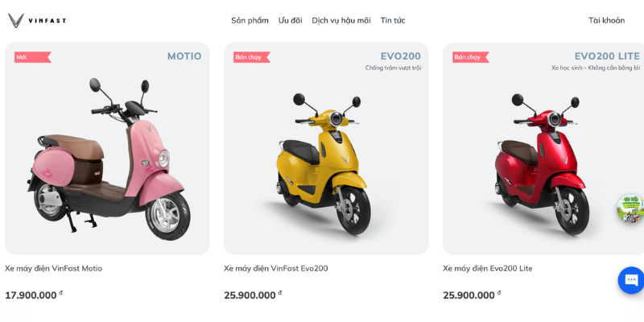Select the pink VinFast Motio scooter image

(108, 157)
